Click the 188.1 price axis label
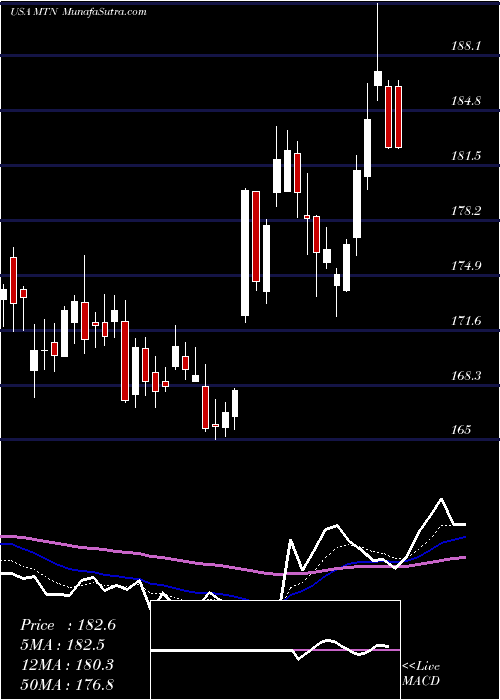 coord(466,46)
